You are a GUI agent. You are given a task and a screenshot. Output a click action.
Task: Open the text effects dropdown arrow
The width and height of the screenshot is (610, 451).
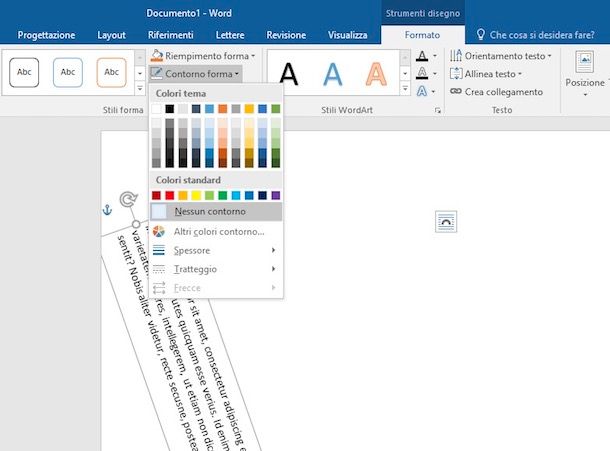[433, 92]
